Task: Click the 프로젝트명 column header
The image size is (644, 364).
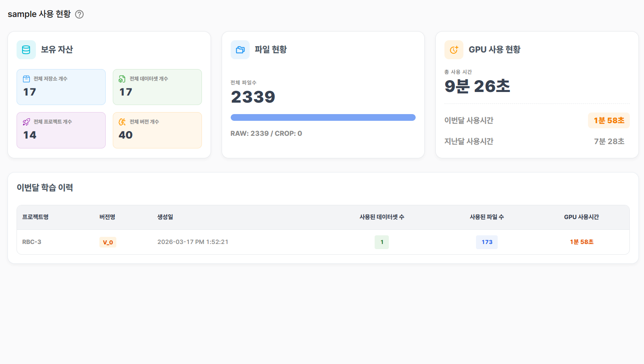Action: (35, 217)
